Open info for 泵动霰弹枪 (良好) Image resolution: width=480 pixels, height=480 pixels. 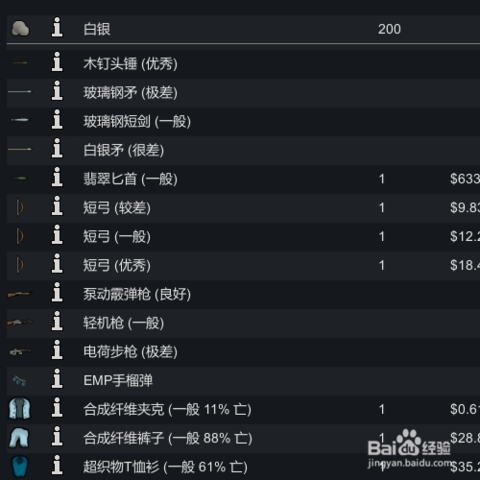coord(57,292)
